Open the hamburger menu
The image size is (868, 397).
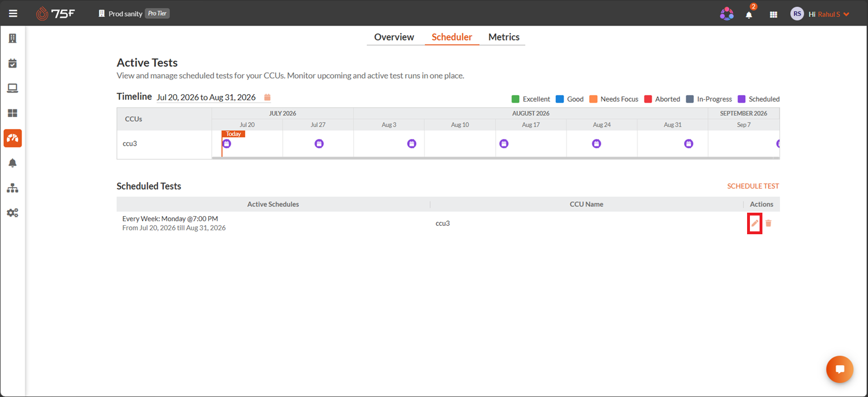pos(12,14)
